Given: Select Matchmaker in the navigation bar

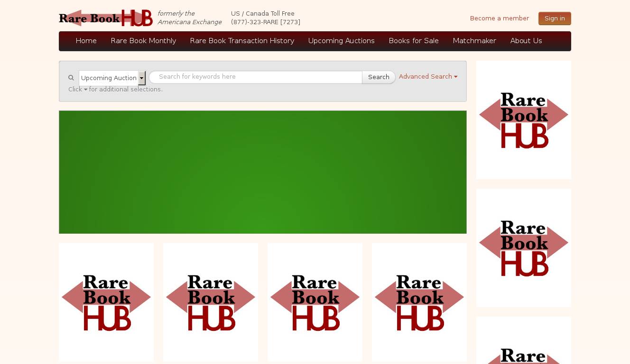Looking at the screenshot, I should [x=474, y=41].
